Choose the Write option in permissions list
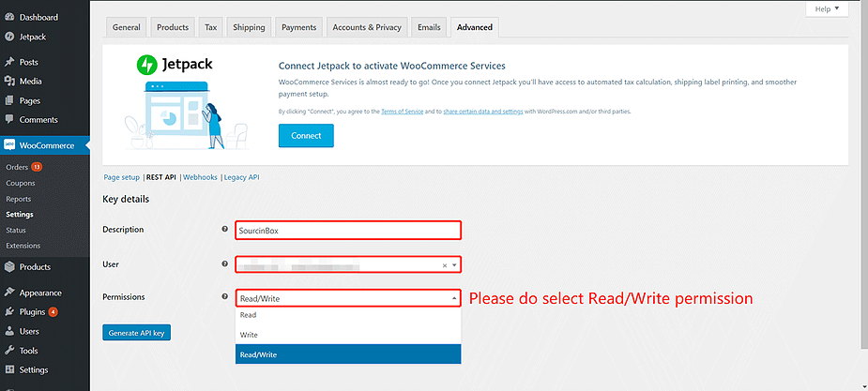 pos(348,335)
